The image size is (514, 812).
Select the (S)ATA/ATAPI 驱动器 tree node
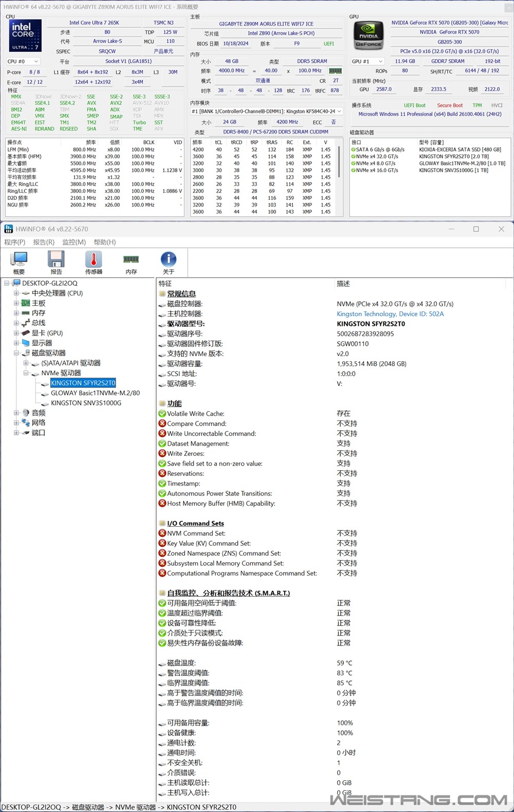tap(71, 363)
